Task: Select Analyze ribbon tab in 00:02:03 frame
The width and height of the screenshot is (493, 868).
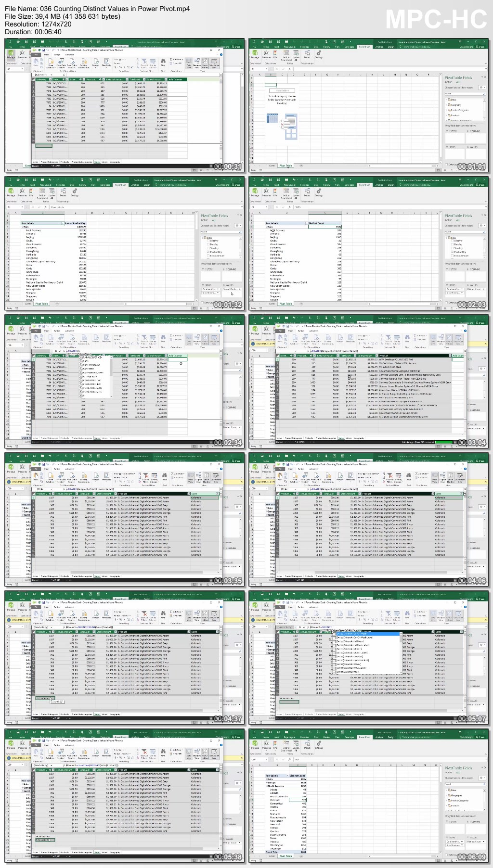Action: pyautogui.click(x=379, y=185)
